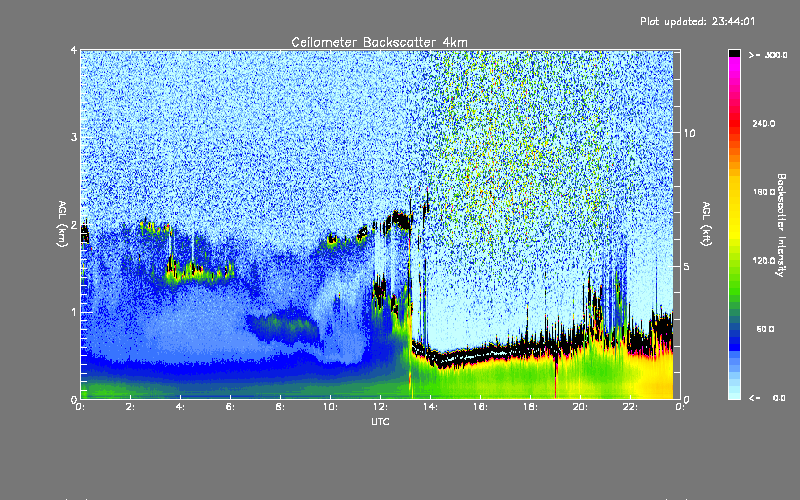Click the "18:" hour tick label
The image size is (800, 500).
point(530,407)
